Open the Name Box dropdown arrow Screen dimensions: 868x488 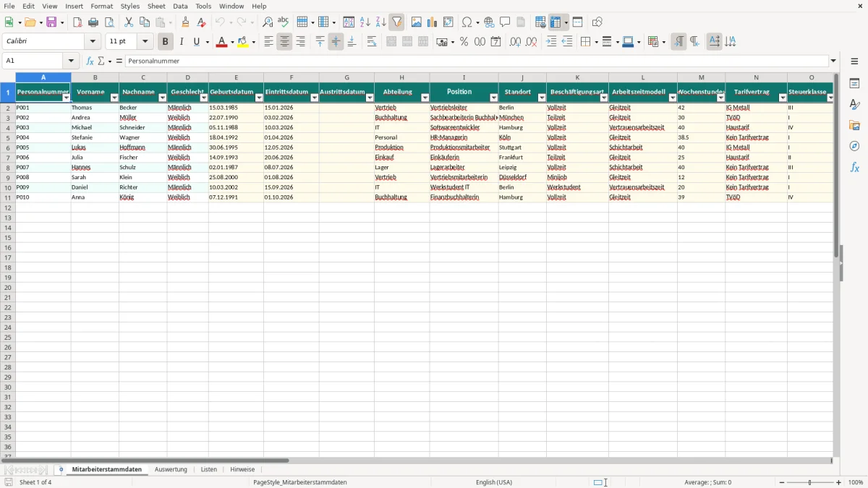pos(72,61)
